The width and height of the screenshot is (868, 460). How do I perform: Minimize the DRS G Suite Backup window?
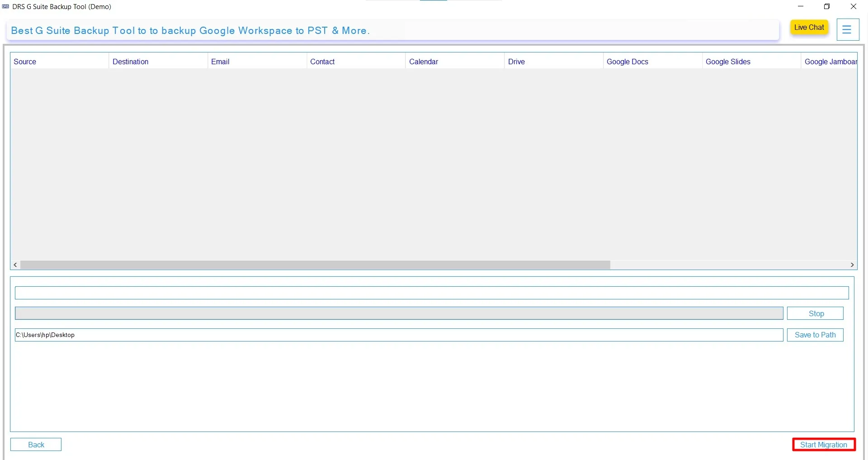pyautogui.click(x=801, y=7)
